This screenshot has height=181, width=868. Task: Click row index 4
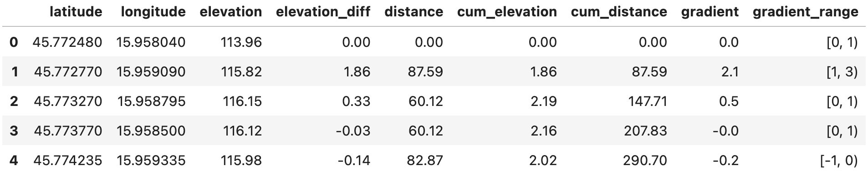click(x=14, y=161)
